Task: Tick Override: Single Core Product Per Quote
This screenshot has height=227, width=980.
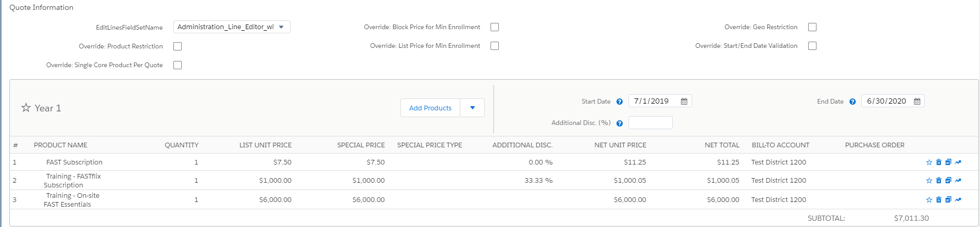Action: 178,65
